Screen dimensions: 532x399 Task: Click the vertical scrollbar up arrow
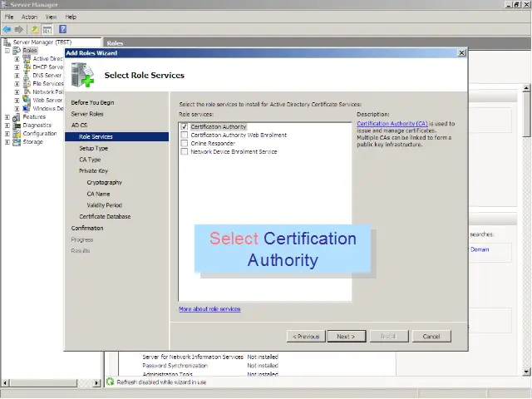pos(526,87)
